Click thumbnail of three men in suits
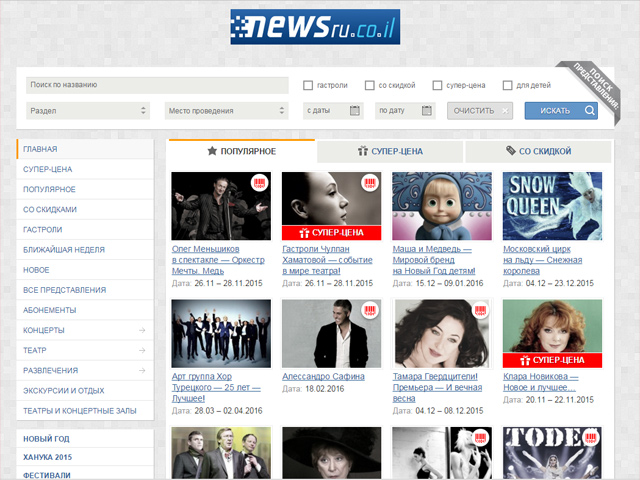The height and width of the screenshot is (480, 640). (221, 453)
